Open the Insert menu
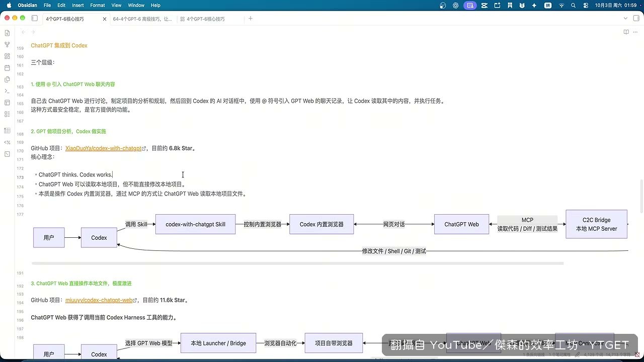Viewport: 644px width, 362px height. pos(78,5)
